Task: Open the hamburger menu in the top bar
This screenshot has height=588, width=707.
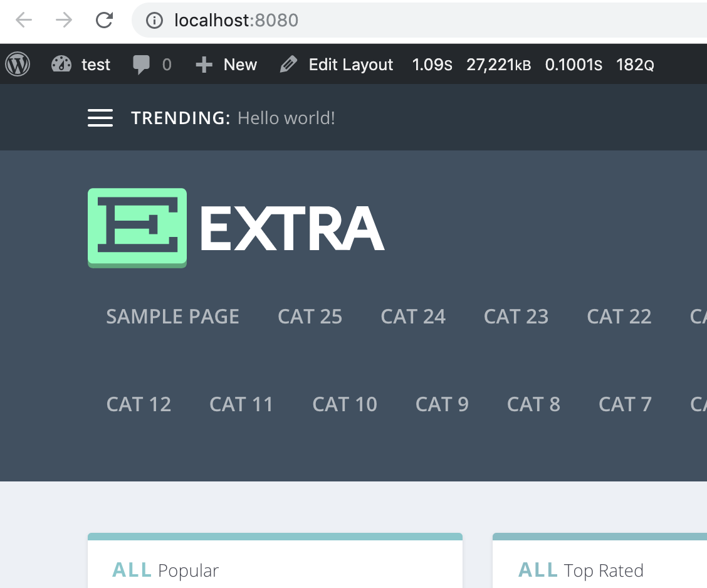Action: 100,118
